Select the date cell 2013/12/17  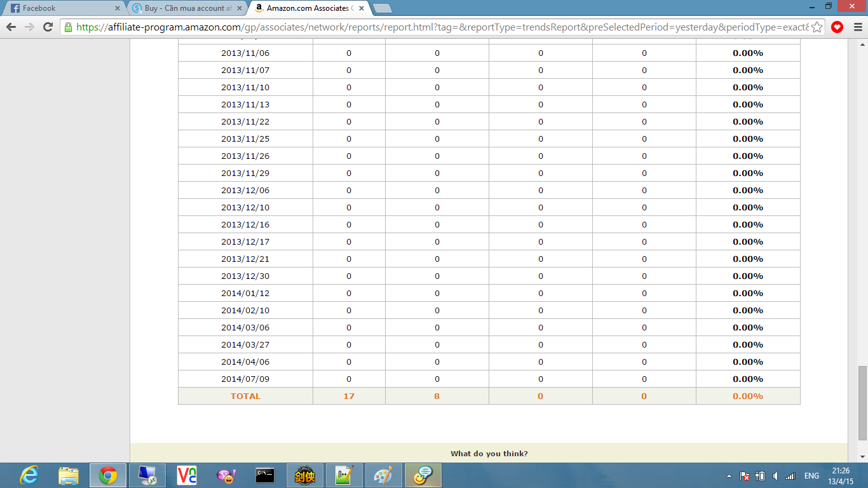pyautogui.click(x=245, y=241)
